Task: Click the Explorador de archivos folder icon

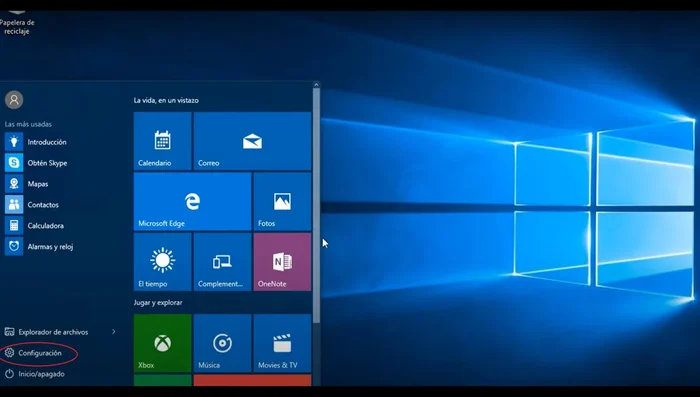Action: pos(9,332)
